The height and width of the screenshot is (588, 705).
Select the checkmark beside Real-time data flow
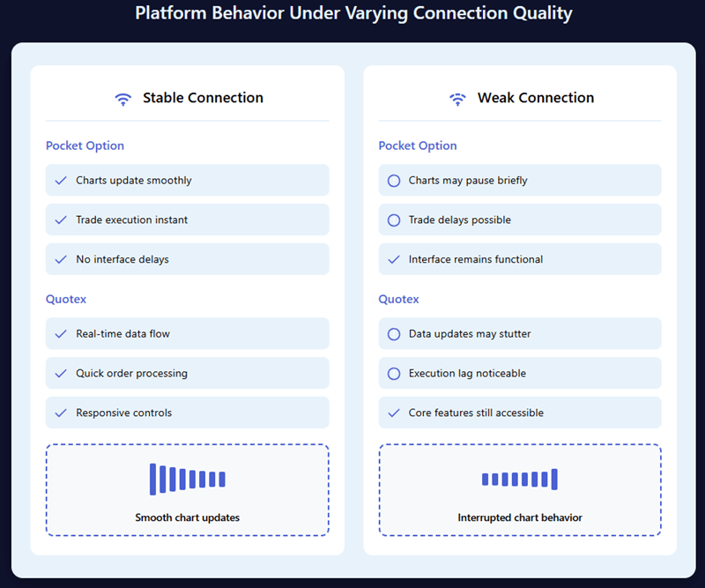[x=60, y=333]
